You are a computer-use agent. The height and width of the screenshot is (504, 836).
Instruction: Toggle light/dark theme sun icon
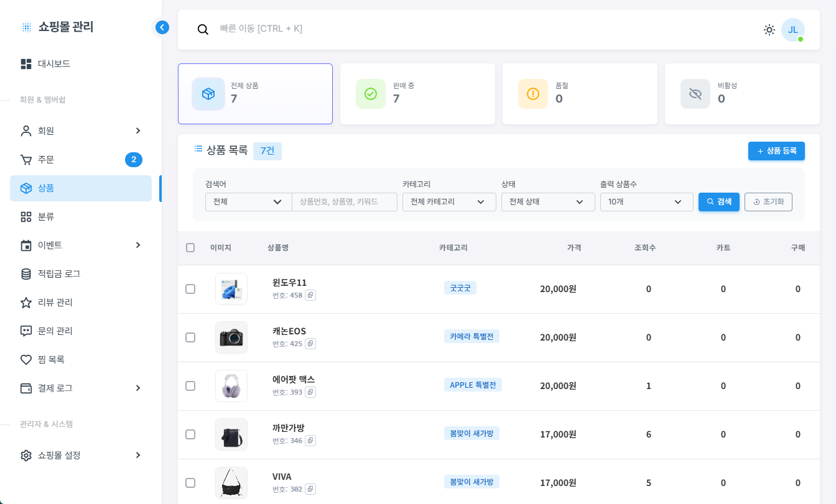pos(769,30)
